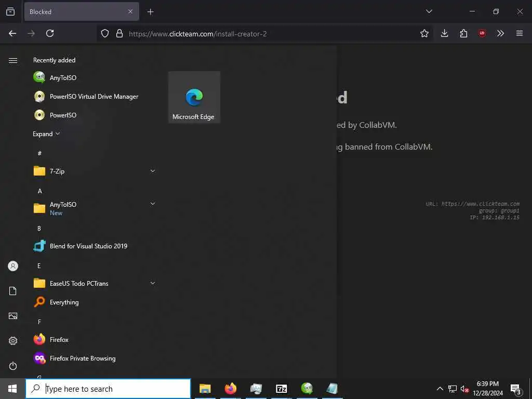Open File Explorer from taskbar
Viewport: 532px width, 399px height.
click(205, 389)
